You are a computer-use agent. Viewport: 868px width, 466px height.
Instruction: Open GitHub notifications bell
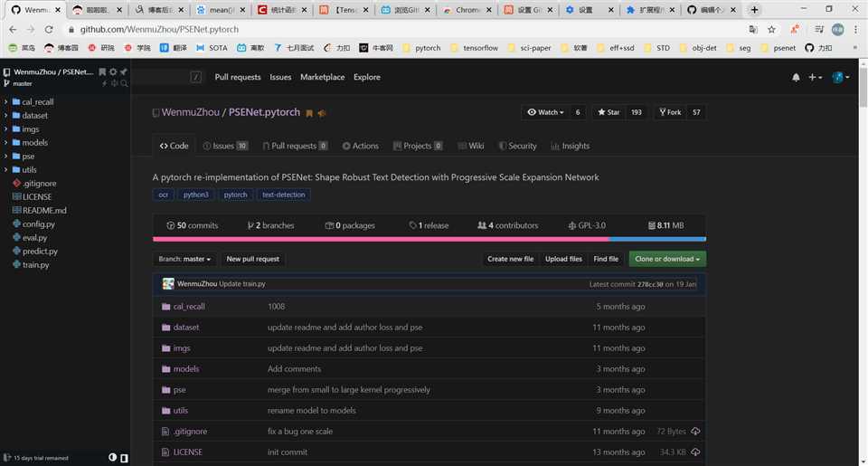796,78
